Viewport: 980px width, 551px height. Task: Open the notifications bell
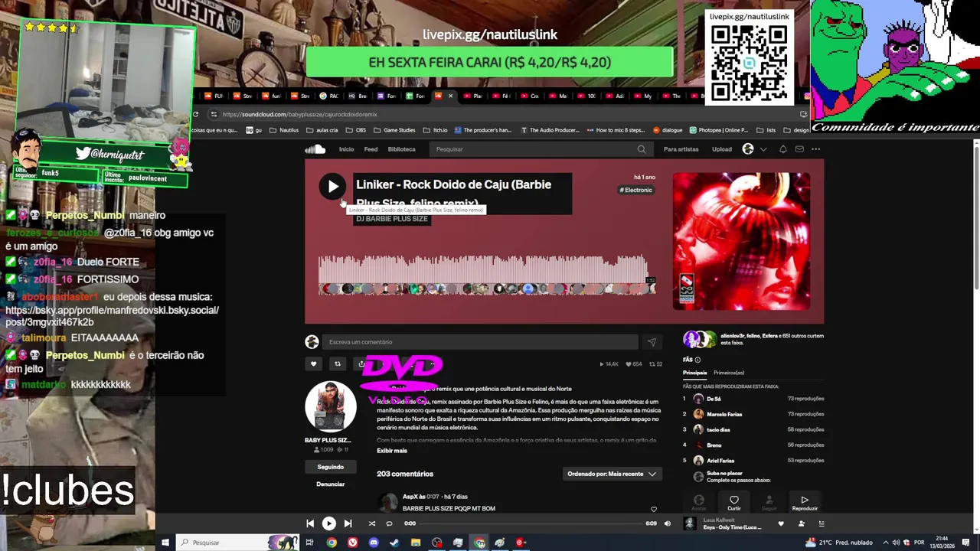click(782, 149)
